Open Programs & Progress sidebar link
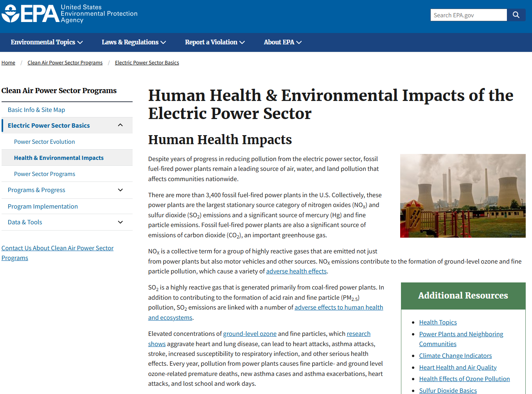The height and width of the screenshot is (394, 532). pos(36,190)
